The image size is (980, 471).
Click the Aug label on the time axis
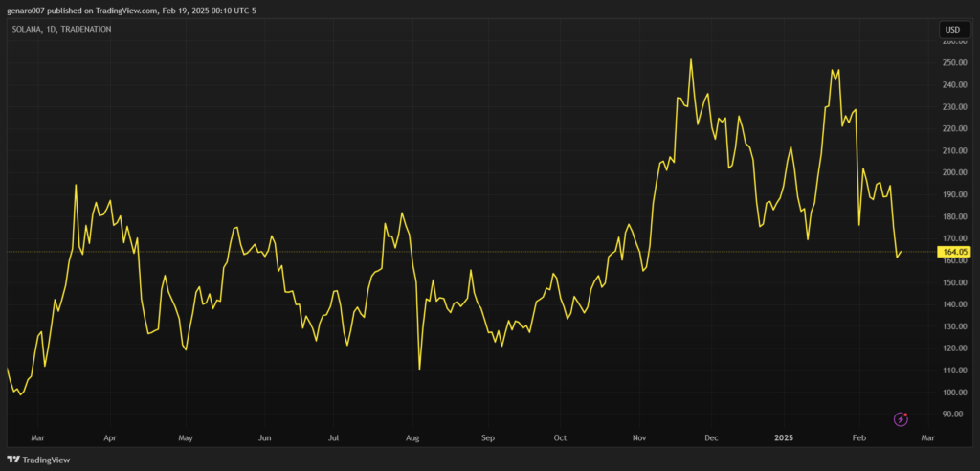[412, 437]
